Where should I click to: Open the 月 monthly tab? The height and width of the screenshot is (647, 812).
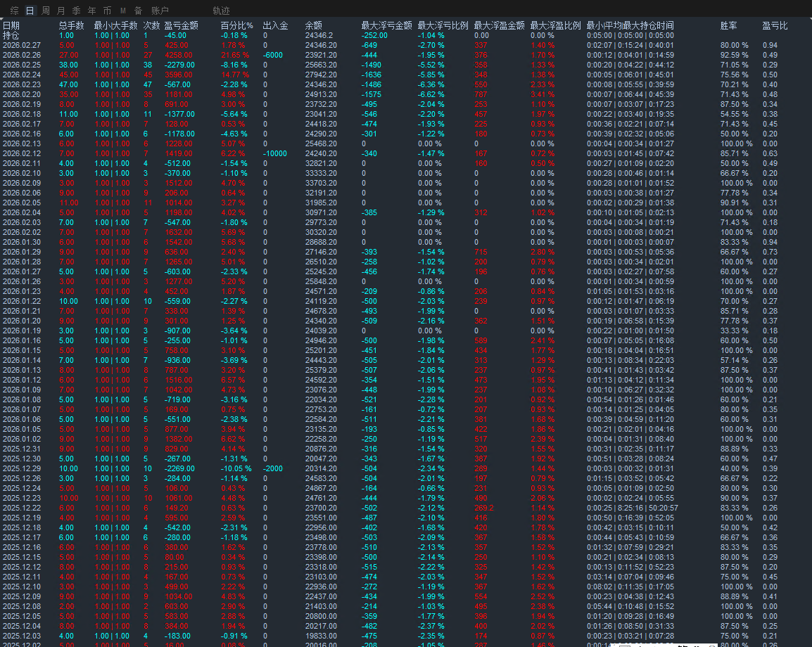click(x=61, y=11)
